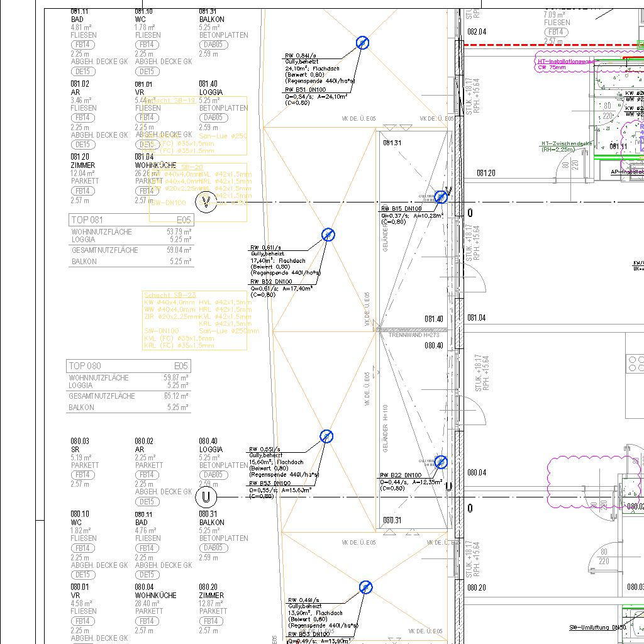
Task: Select the gully symbol with 15,60m² roof area
Action: 326,436
